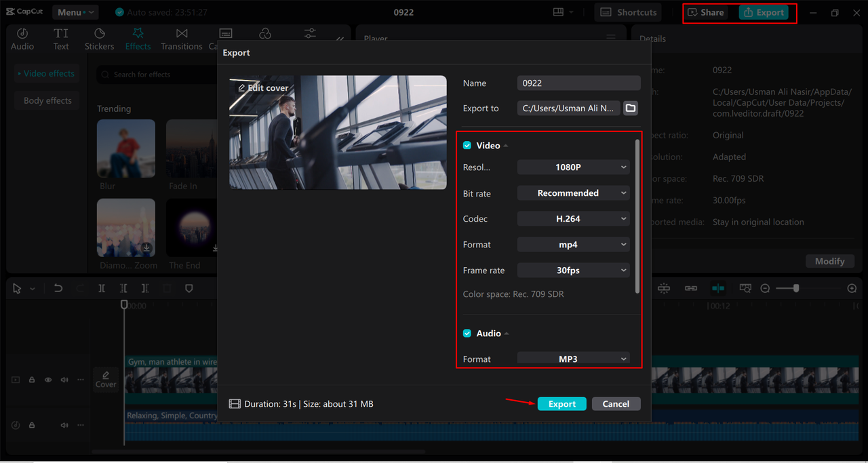Collapse the Audio section arrow
The image size is (868, 463).
tap(507, 334)
